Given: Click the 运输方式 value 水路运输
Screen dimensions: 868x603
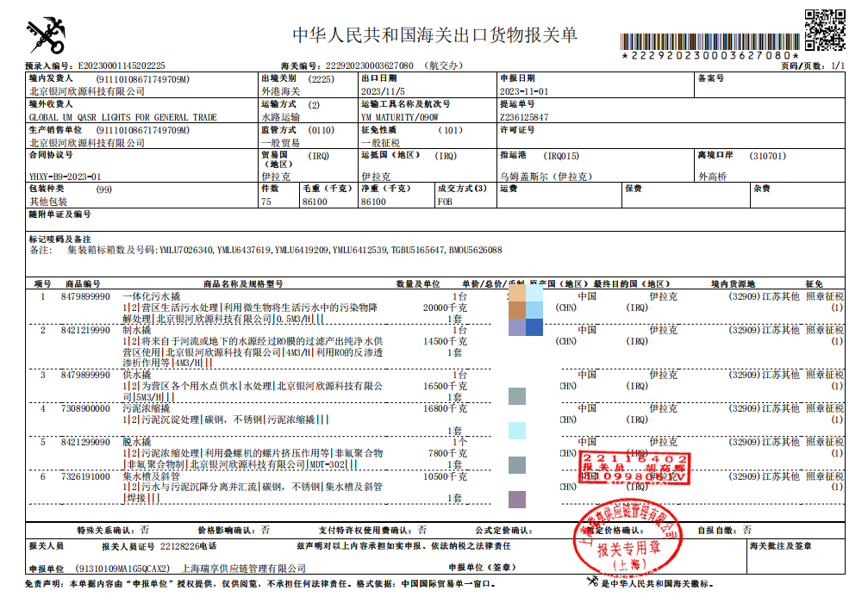Looking at the screenshot, I should pyautogui.click(x=280, y=117).
